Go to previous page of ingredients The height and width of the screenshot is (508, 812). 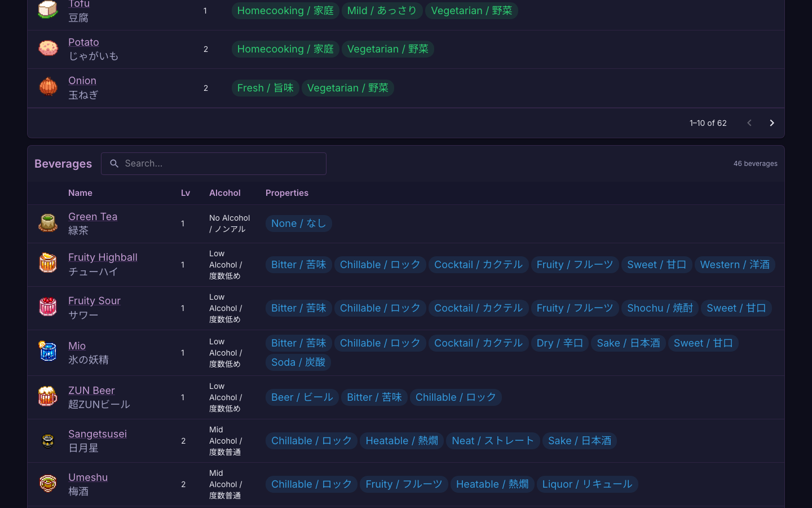pyautogui.click(x=749, y=123)
